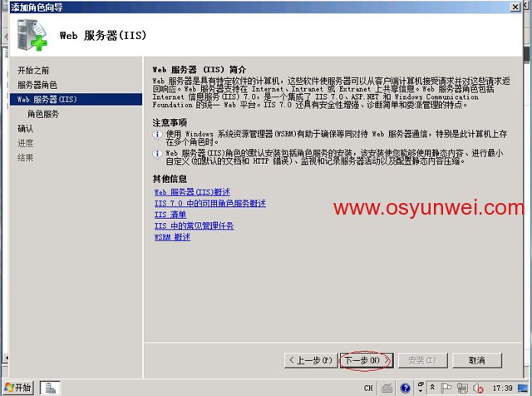Select the 确认 step
Image resolution: width=532 pixels, height=396 pixels.
(26, 129)
